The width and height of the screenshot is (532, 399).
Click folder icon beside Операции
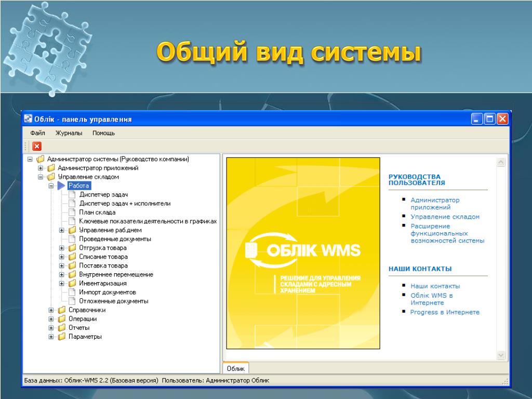[x=61, y=318]
